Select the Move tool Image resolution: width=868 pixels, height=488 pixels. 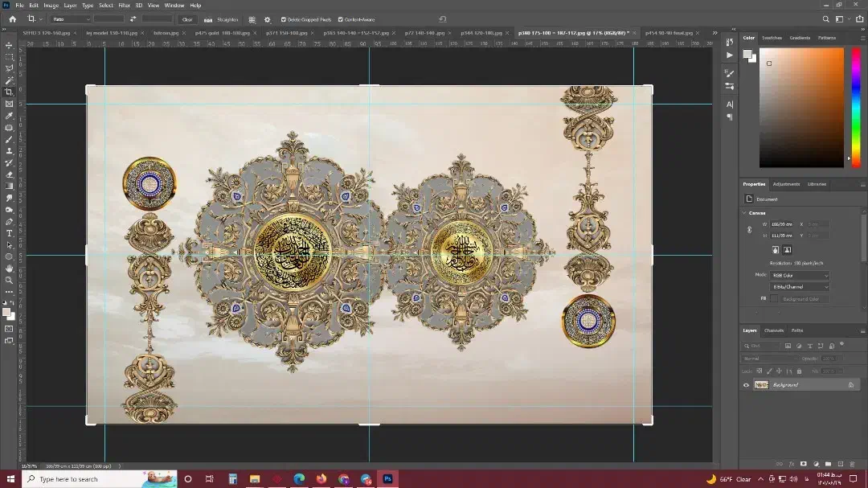tap(10, 46)
